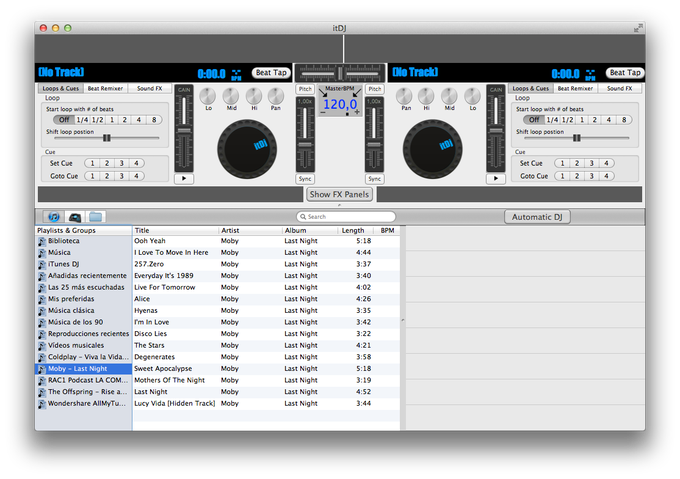Viewport: 680px width, 479px height.
Task: Click left deck BPM icon
Action: (x=236, y=75)
